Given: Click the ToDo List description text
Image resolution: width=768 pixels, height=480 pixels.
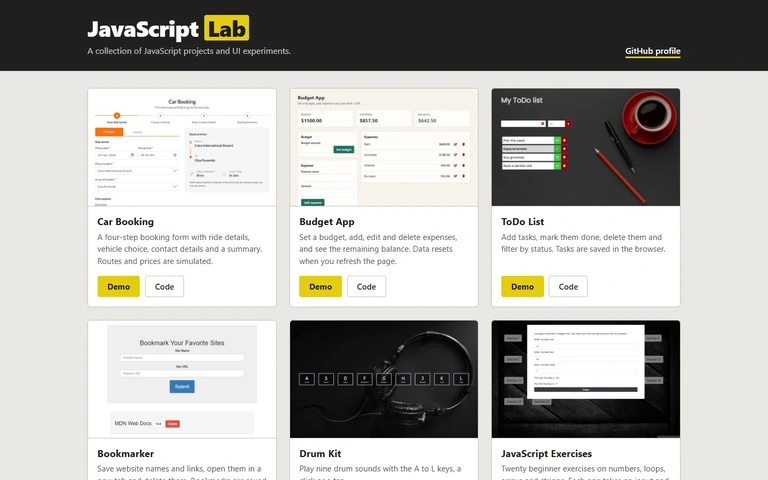Looking at the screenshot, I should point(583,243).
